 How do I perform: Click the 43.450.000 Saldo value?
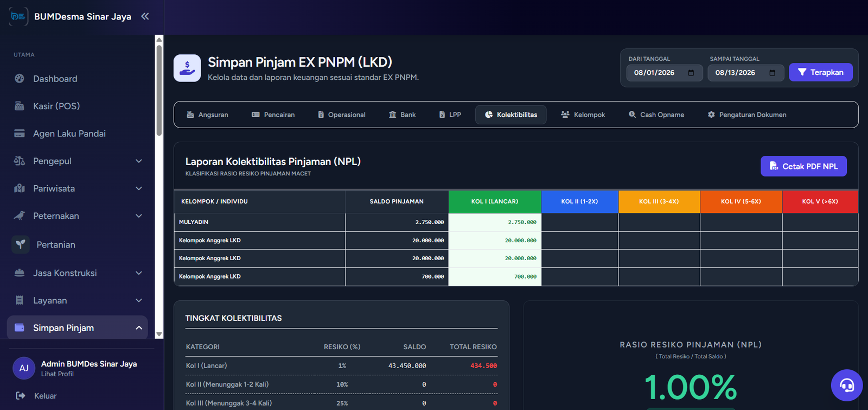tap(407, 365)
